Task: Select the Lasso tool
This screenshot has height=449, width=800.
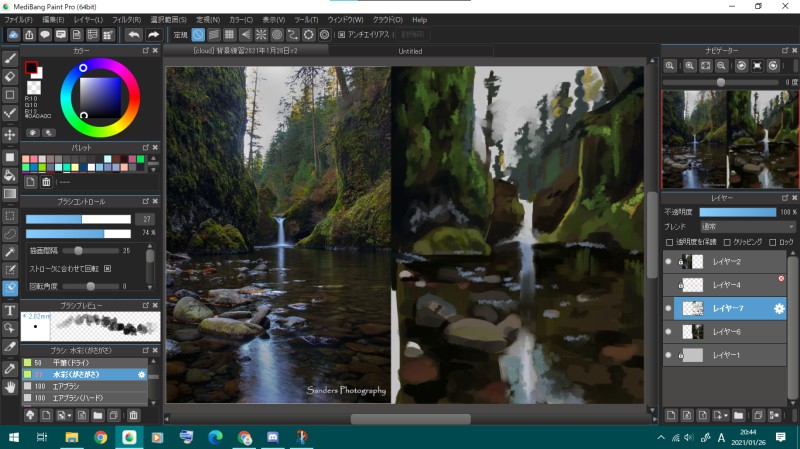Action: click(10, 234)
